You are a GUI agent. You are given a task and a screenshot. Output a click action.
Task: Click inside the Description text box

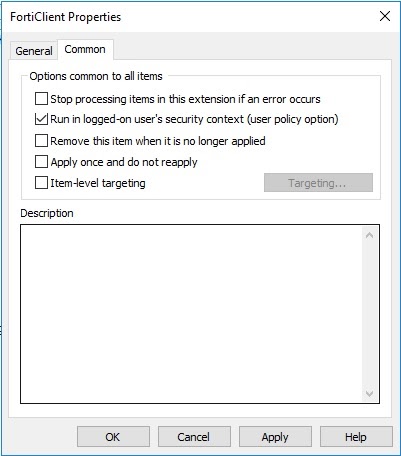191,314
